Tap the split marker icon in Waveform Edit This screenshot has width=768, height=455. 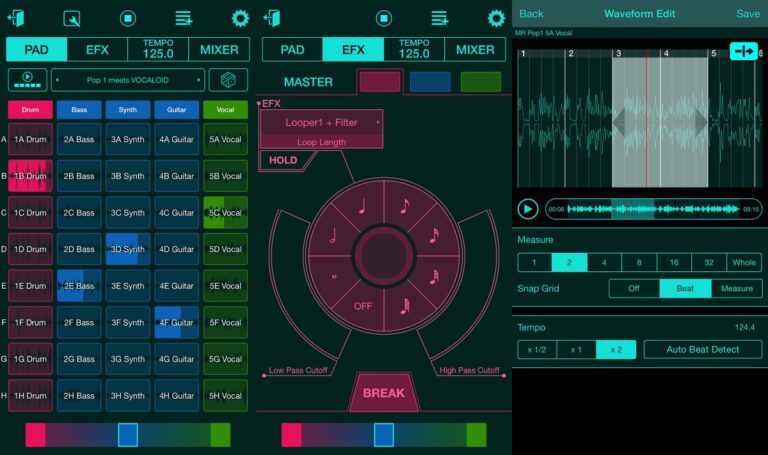click(x=744, y=51)
